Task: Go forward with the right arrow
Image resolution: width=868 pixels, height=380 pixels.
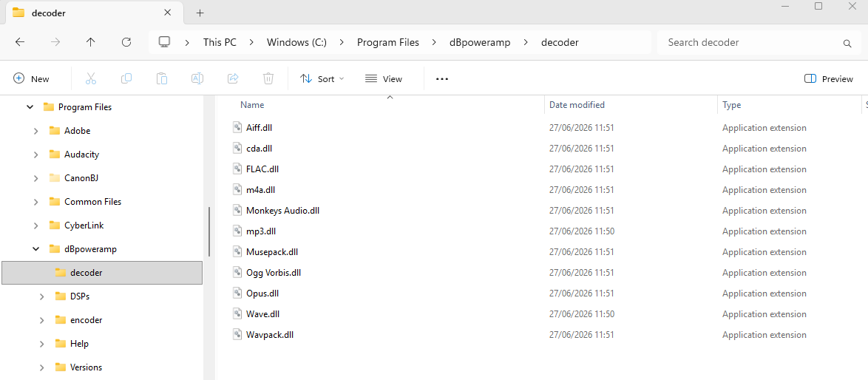Action: [55, 42]
